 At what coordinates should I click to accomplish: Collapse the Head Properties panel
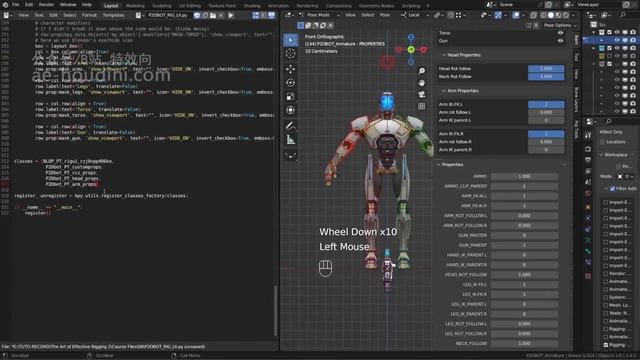pos(444,55)
